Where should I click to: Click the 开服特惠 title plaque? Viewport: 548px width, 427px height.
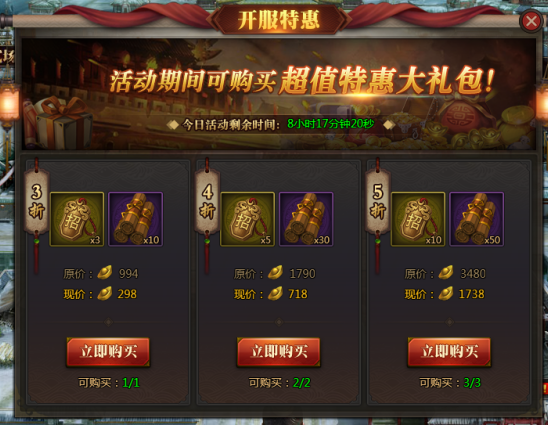coord(279,20)
